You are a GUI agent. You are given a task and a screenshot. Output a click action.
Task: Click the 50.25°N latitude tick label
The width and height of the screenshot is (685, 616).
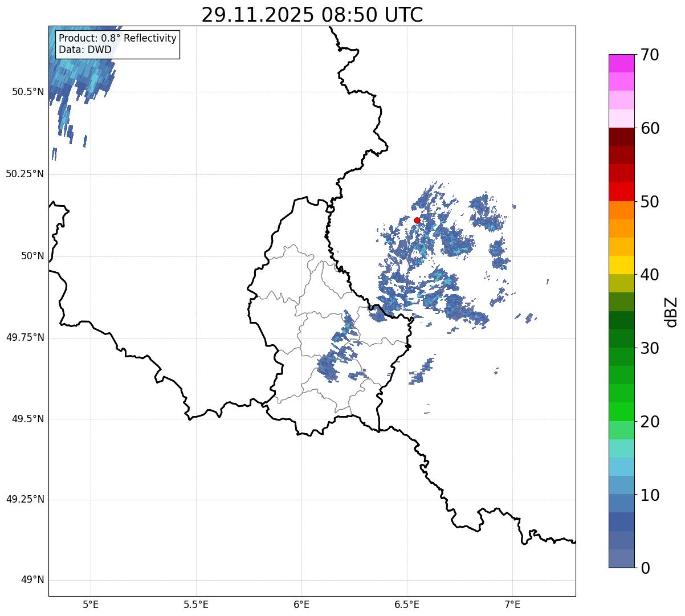coord(25,174)
